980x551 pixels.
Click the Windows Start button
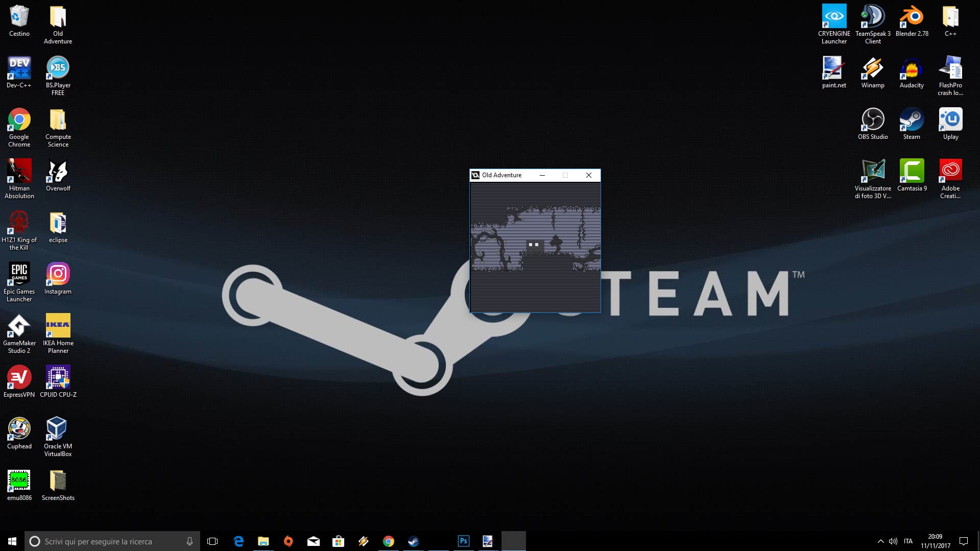(x=12, y=541)
